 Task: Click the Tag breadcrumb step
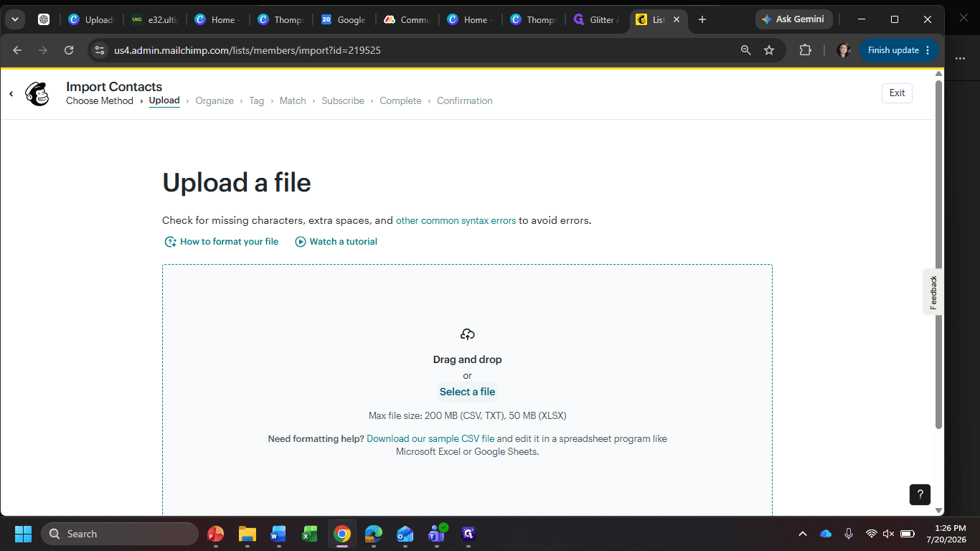click(x=257, y=101)
